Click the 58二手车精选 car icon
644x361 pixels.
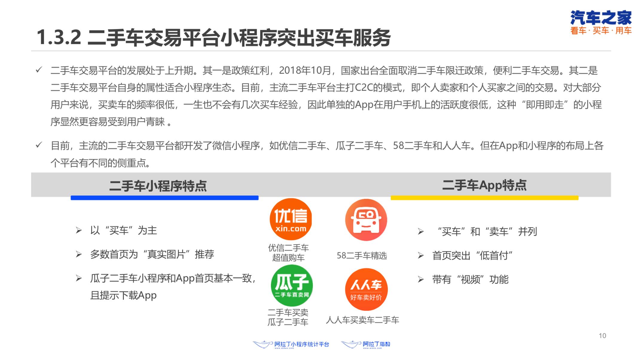(366, 220)
